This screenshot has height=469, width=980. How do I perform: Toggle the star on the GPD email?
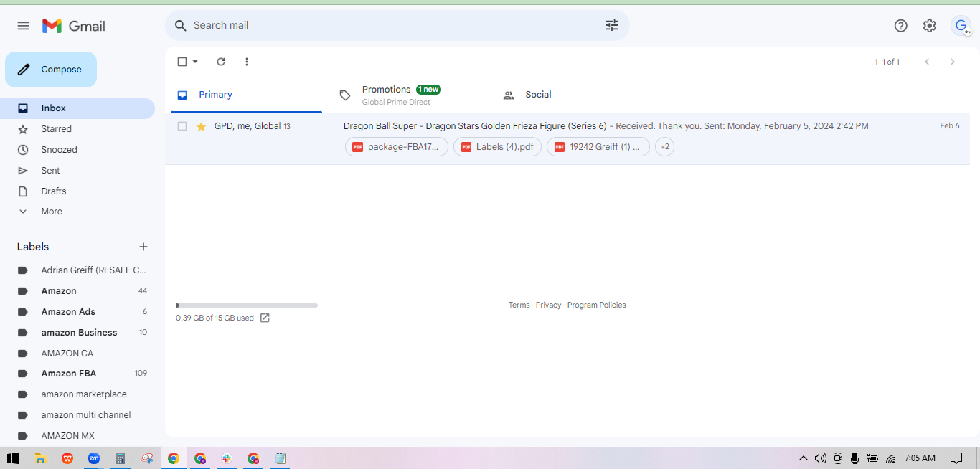[x=201, y=126]
